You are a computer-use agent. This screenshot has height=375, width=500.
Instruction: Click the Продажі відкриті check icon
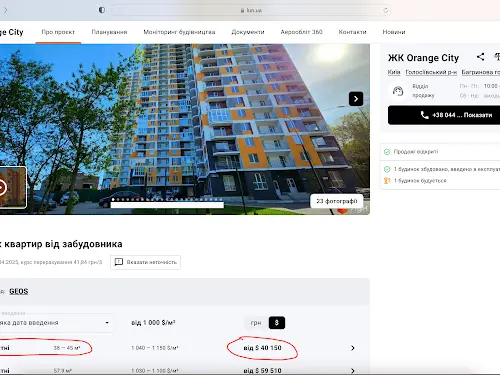point(387,152)
